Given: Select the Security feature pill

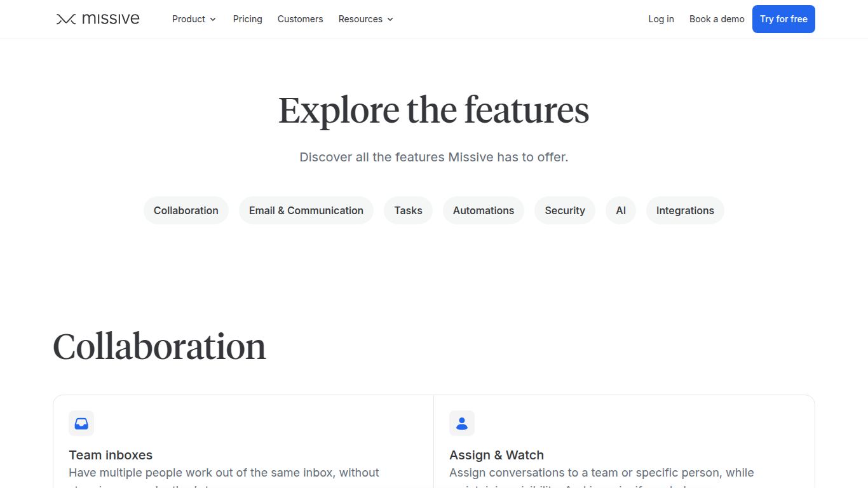Looking at the screenshot, I should (x=564, y=210).
